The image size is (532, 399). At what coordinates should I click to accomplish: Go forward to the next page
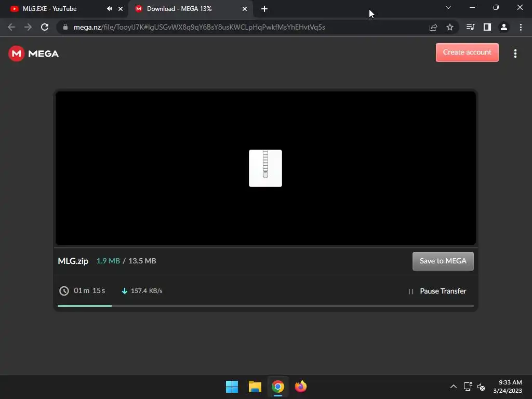coord(28,27)
